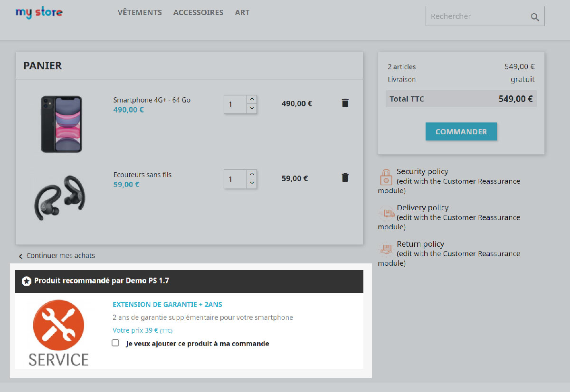Open the ACCESSOIRES menu
The height and width of the screenshot is (392, 570).
tap(198, 12)
